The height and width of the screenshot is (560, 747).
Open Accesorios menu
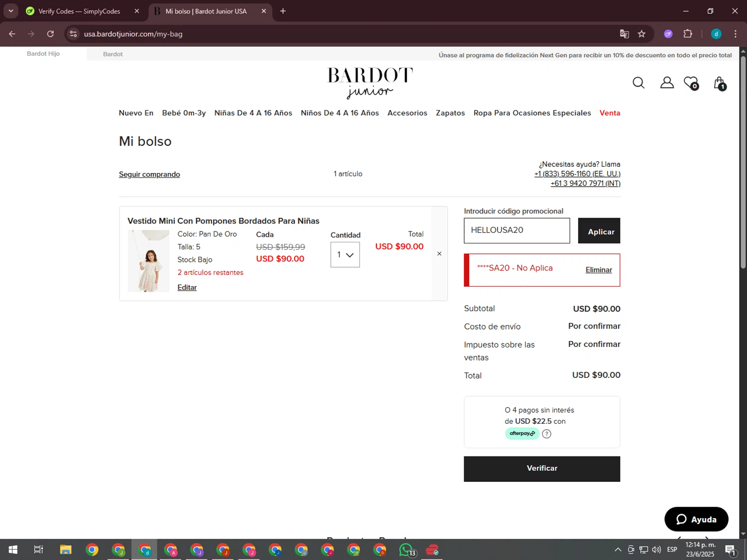407,113
